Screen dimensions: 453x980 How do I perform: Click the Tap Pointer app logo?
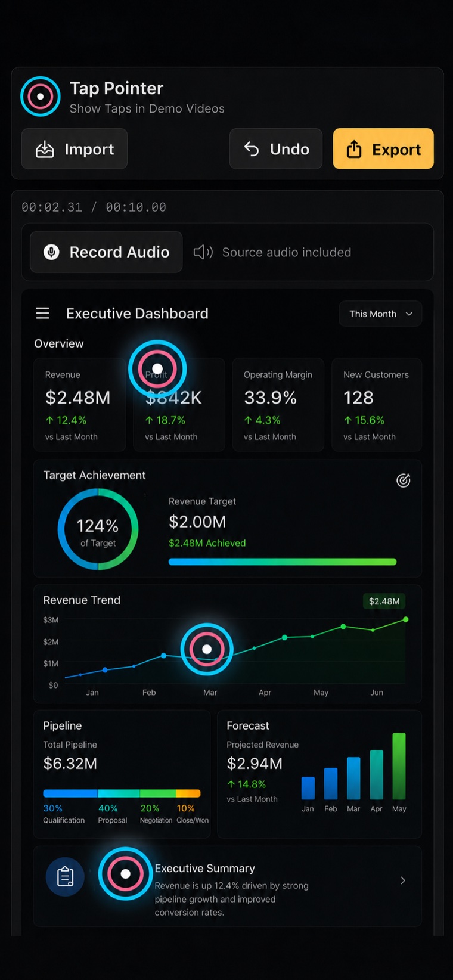point(41,96)
